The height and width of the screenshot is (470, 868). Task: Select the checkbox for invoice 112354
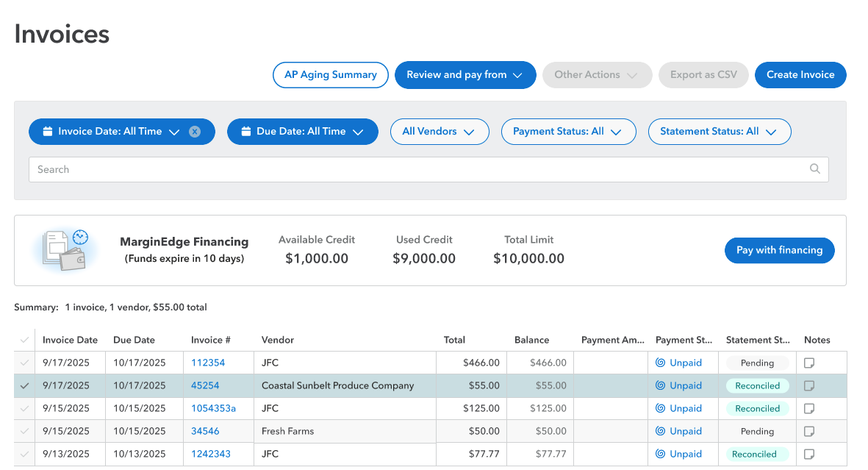pos(24,363)
